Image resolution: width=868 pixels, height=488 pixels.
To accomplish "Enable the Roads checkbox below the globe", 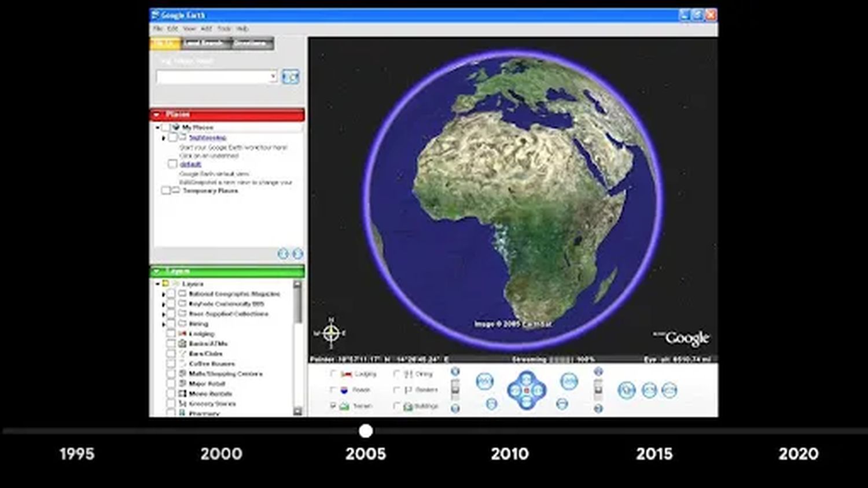I will click(333, 390).
